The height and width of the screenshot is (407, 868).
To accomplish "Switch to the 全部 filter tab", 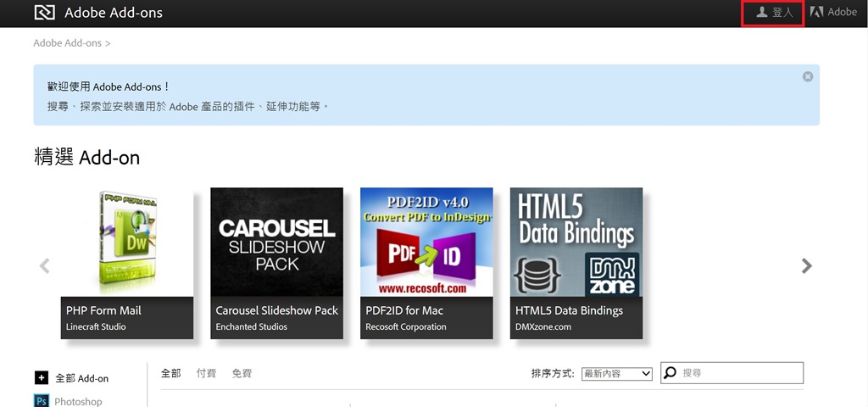I will 171,374.
